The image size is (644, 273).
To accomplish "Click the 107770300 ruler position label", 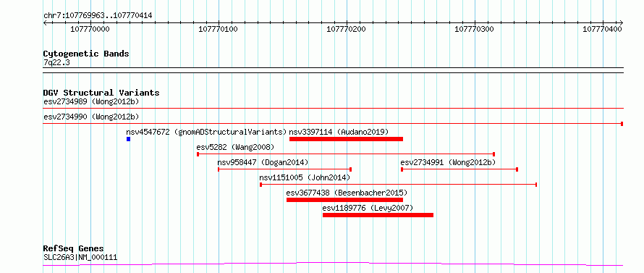I will pos(475,29).
